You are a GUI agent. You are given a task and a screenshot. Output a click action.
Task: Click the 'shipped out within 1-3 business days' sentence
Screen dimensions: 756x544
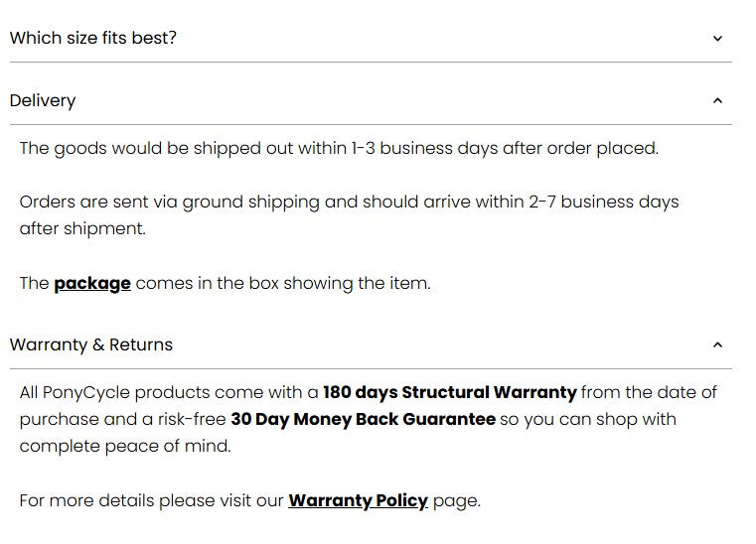click(339, 148)
